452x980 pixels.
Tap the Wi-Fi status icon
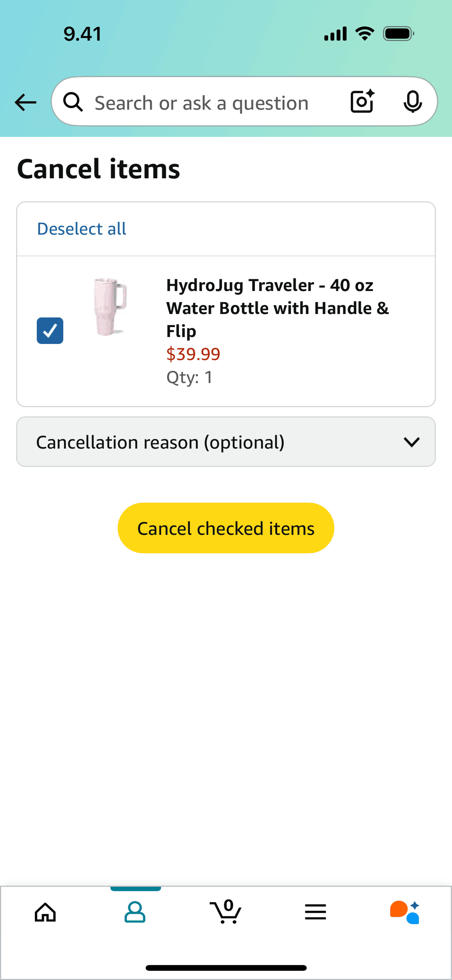click(x=365, y=34)
